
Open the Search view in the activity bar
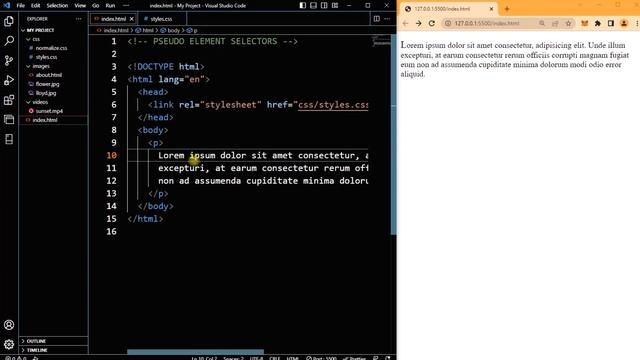click(9, 41)
